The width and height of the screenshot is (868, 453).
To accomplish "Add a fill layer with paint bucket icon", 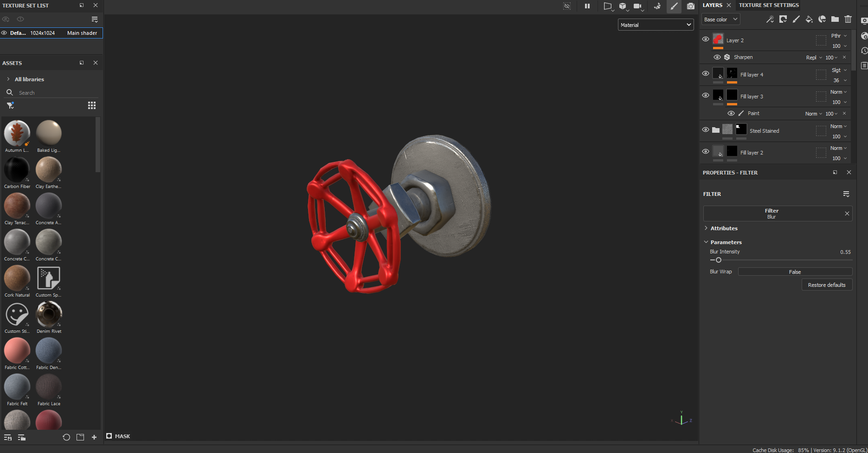I will click(x=809, y=19).
